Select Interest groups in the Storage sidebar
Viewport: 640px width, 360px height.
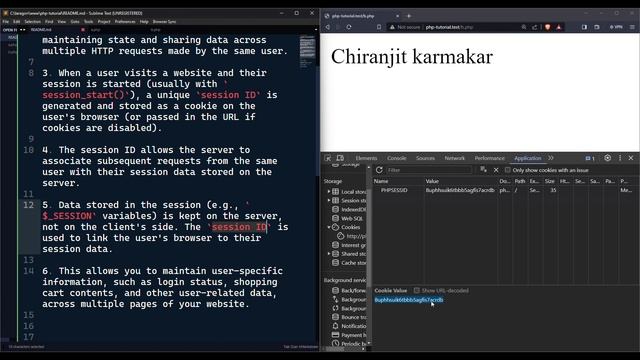pos(349,245)
